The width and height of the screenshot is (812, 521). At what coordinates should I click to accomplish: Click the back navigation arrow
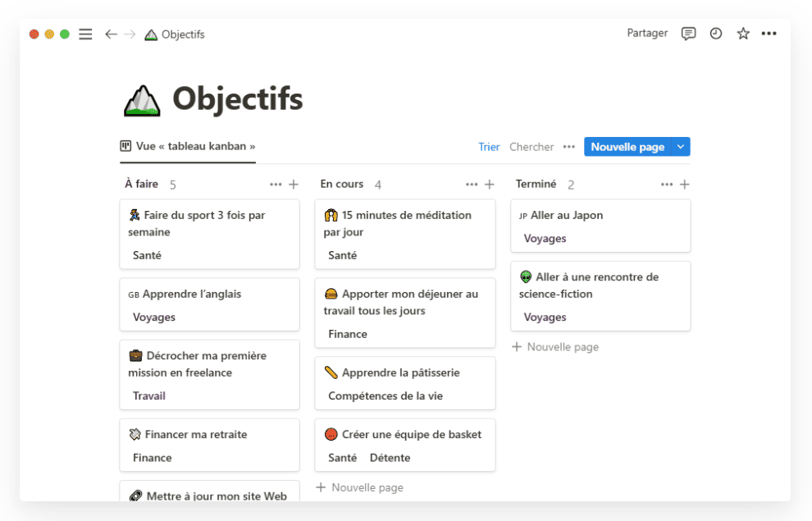pos(111,34)
